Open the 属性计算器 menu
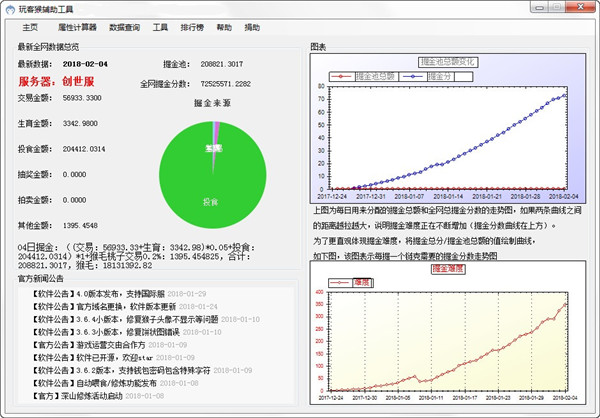This screenshot has width=600, height=418. click(77, 28)
